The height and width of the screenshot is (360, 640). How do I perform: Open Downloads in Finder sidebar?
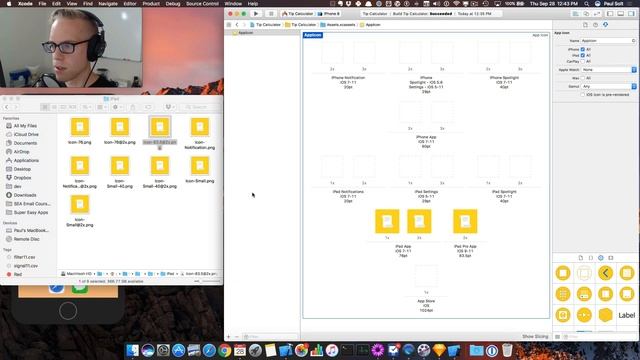pos(25,195)
